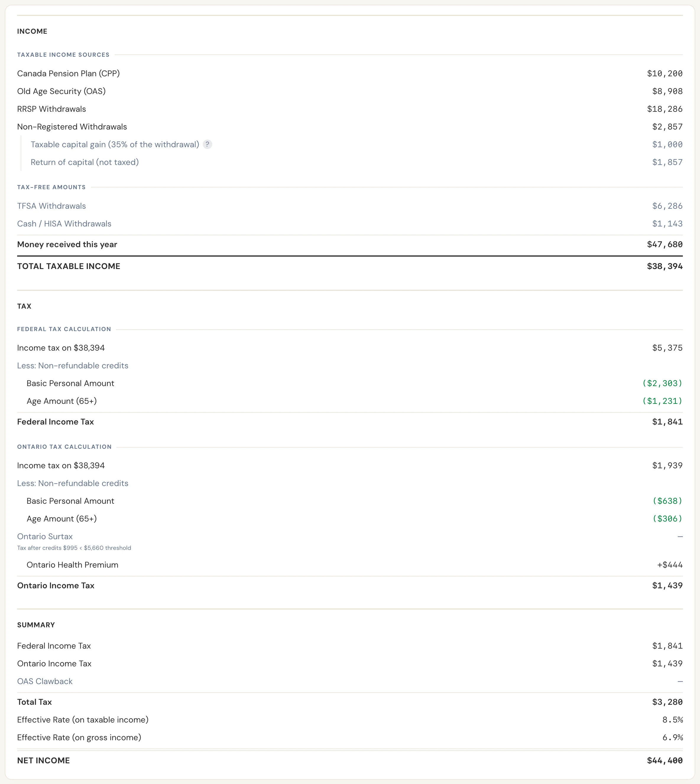This screenshot has width=700, height=784.
Task: Select the OAS Clawback label
Action: [45, 681]
